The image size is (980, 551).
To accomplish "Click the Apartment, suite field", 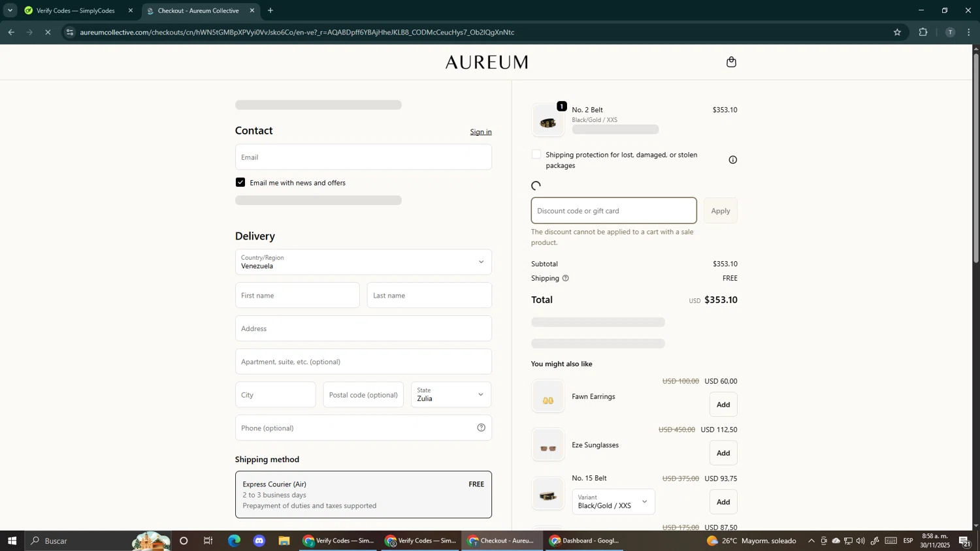I will (x=363, y=362).
